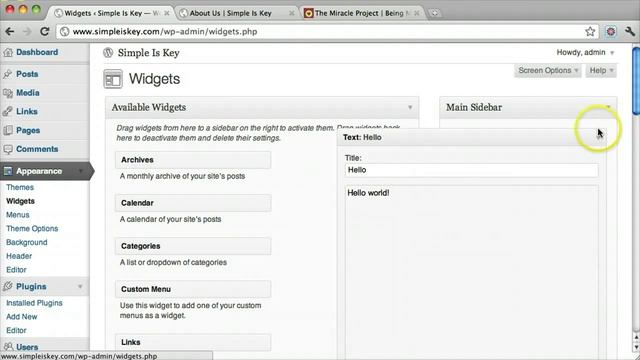Reload the page with refresh icon
640x360 pixels.
coord(44,31)
